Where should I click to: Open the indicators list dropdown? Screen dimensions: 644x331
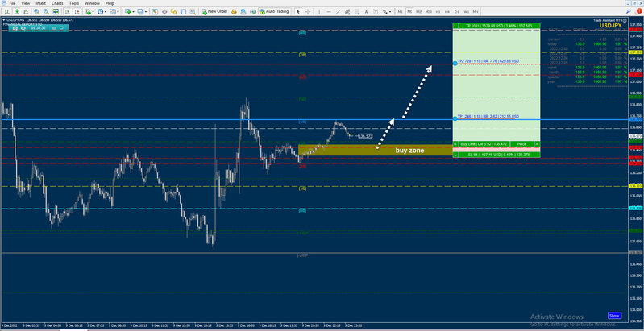pyautogui.click(x=89, y=12)
